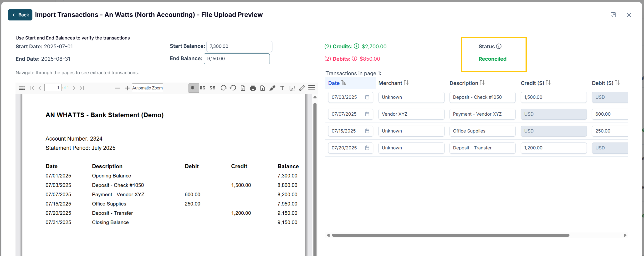The image size is (644, 256).
Task: Click the $850.00 debits total
Action: click(x=370, y=59)
